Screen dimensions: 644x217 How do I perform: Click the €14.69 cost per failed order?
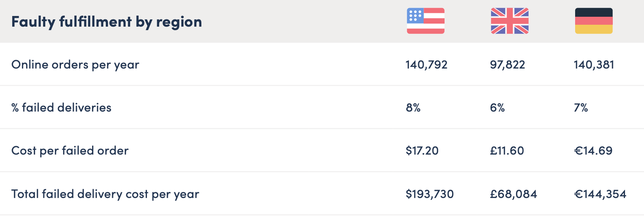tap(593, 150)
